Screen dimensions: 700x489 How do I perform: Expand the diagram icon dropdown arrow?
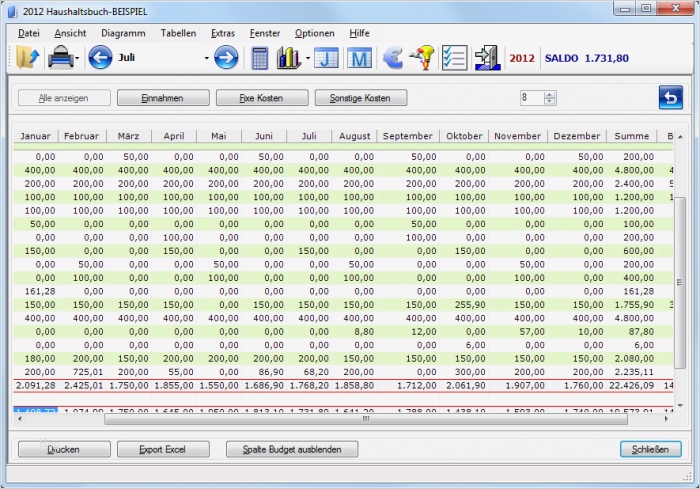click(x=307, y=59)
